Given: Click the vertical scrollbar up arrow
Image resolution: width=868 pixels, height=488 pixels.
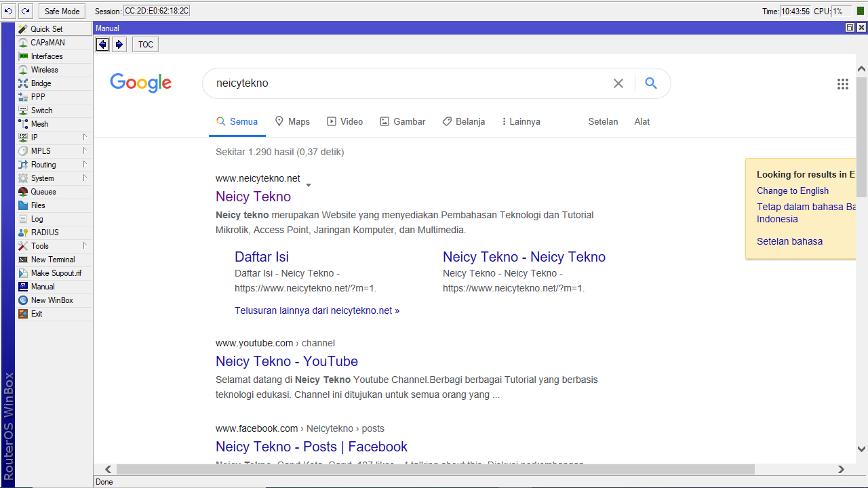Looking at the screenshot, I should click(862, 68).
